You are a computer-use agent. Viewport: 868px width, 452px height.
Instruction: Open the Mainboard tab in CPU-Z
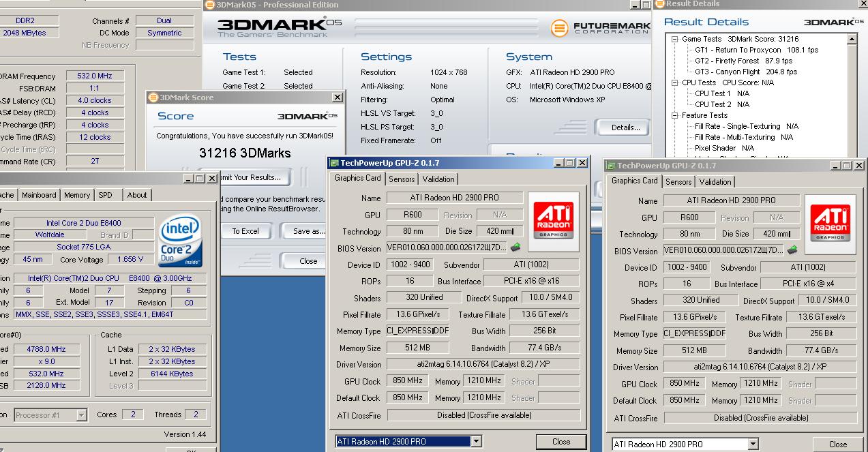[x=39, y=195]
